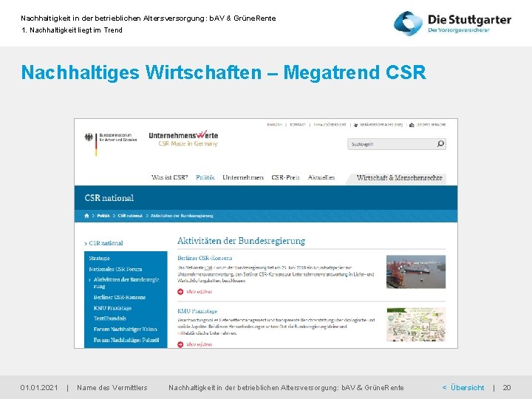Open the Berliner CSR-Konsens heading link
Viewport: 532px width, 399px height.
tap(205, 258)
